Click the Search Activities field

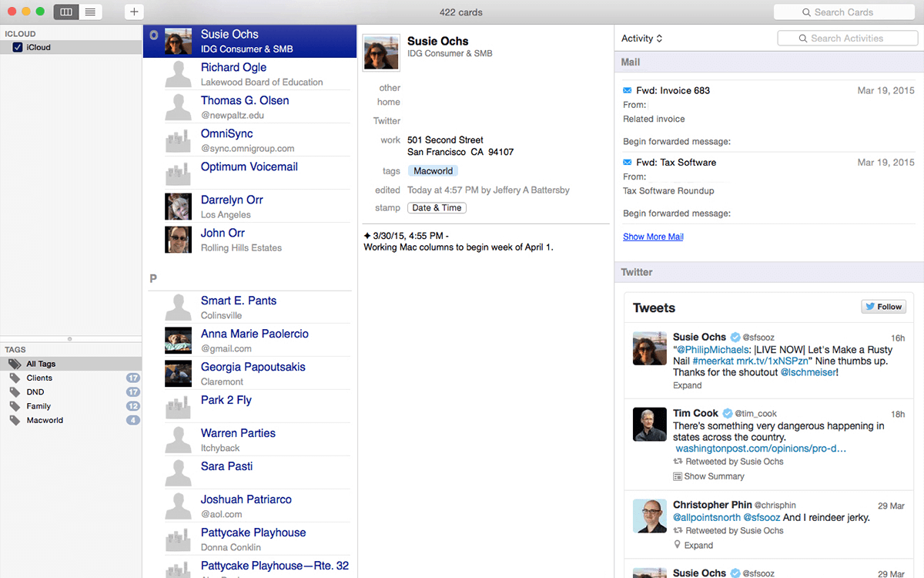point(847,39)
